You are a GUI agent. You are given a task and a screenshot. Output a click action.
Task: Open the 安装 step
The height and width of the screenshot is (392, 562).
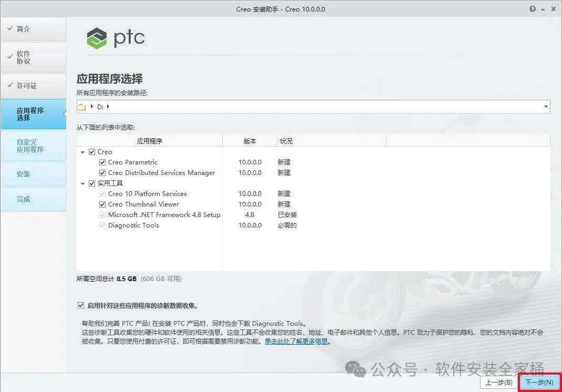[33, 174]
